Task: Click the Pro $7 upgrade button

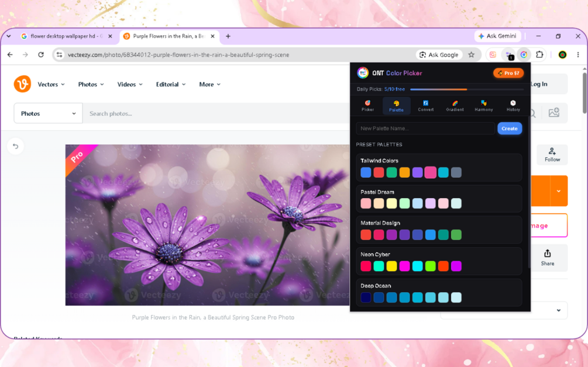Action: pyautogui.click(x=508, y=73)
